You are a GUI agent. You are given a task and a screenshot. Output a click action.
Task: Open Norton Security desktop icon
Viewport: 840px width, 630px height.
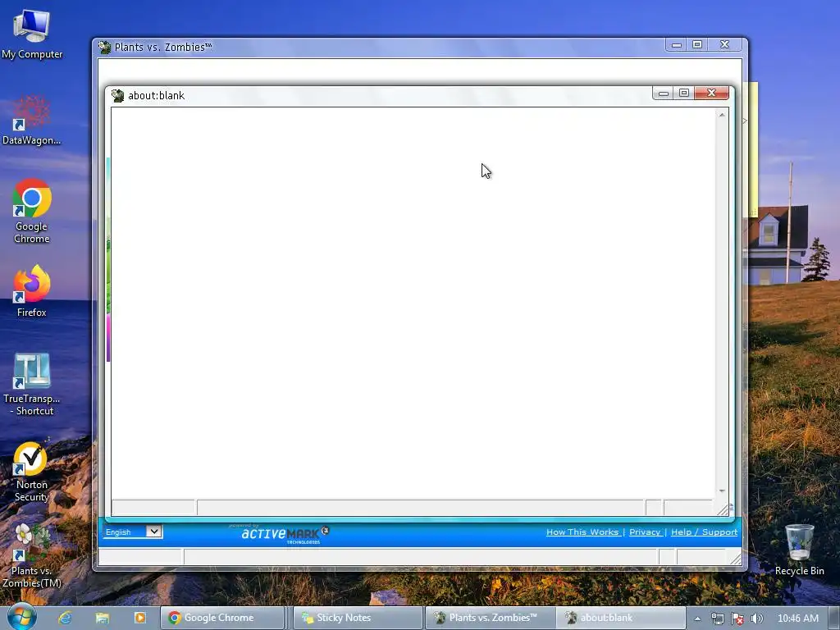tap(32, 472)
